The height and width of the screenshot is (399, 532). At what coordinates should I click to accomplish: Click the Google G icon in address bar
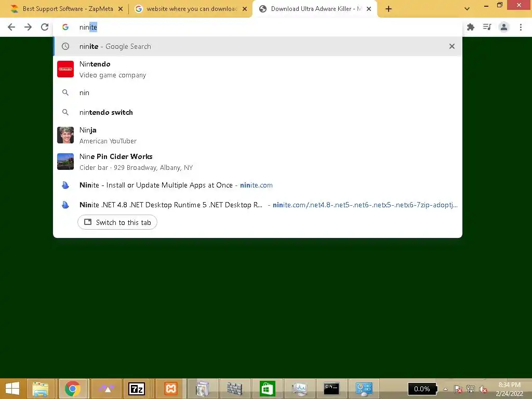[x=65, y=27]
